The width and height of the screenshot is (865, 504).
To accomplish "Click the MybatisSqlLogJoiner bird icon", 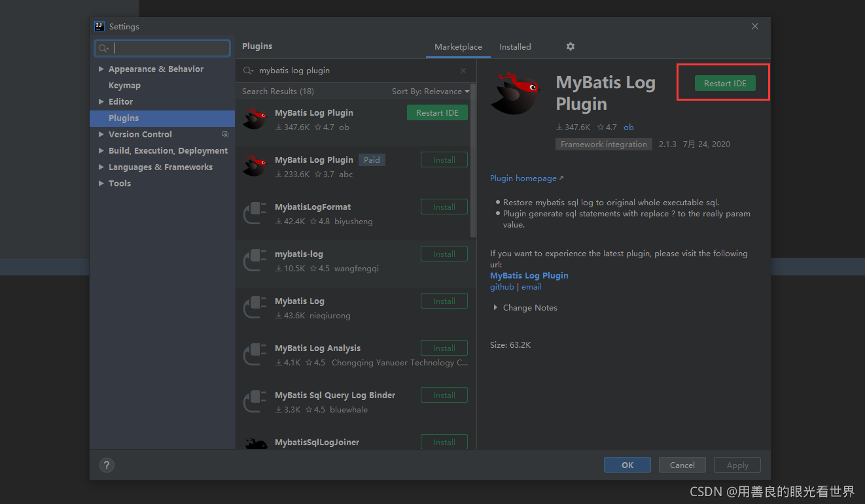I will 255,443.
